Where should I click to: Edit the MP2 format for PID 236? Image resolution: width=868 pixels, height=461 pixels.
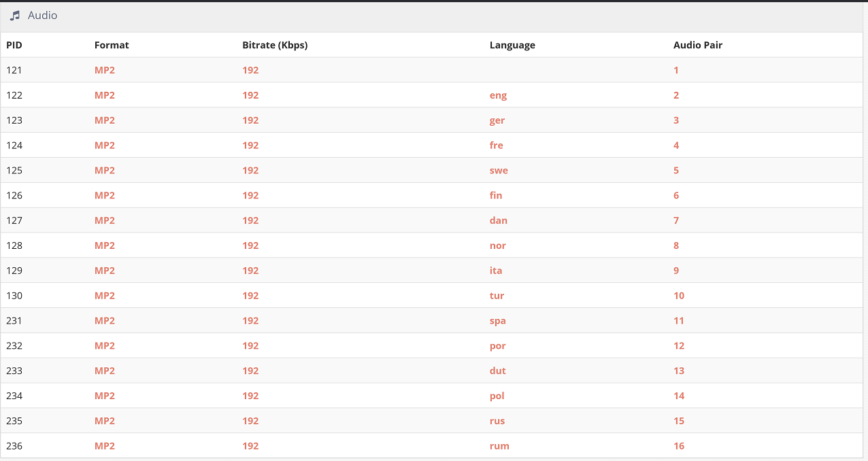coord(105,446)
